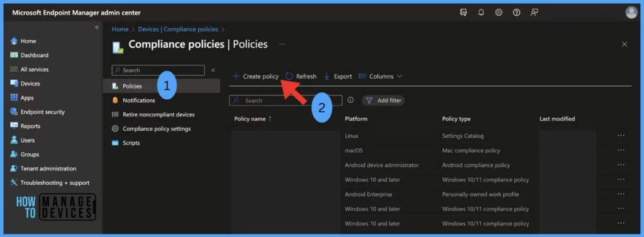Open portal settings gear in header
Image resolution: width=644 pixels, height=237 pixels.
[499, 13]
